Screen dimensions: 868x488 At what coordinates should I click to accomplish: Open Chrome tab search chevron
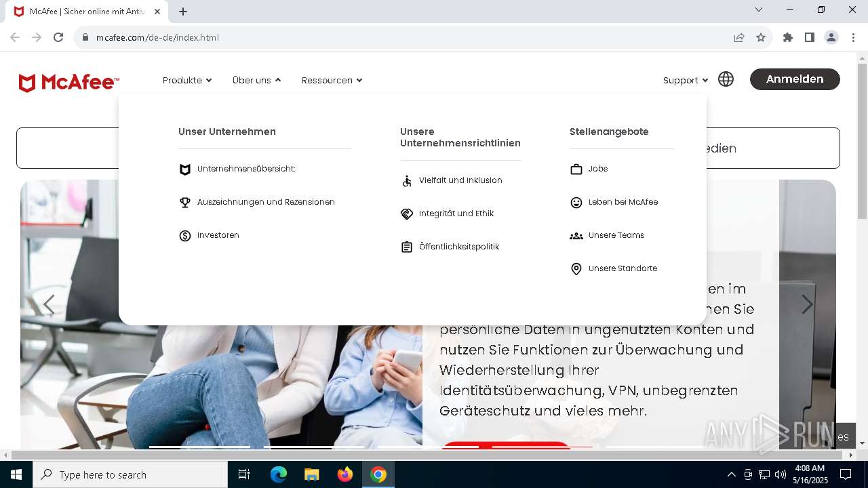(x=759, y=9)
